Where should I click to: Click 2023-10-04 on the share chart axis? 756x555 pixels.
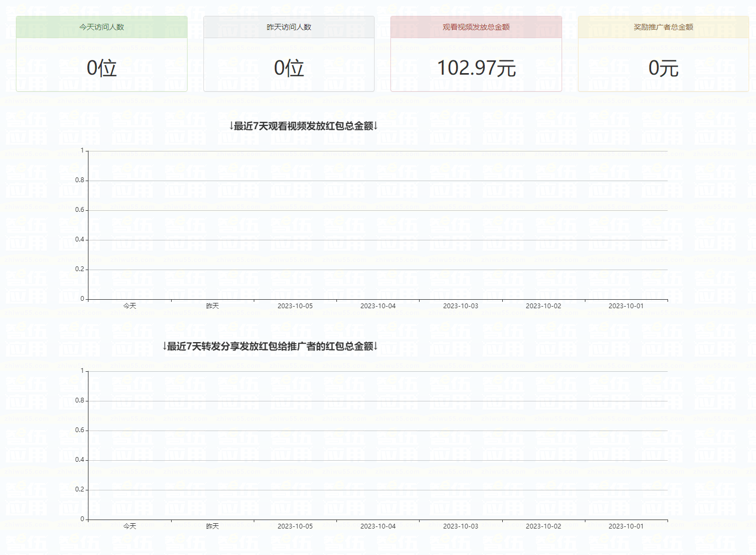click(378, 526)
